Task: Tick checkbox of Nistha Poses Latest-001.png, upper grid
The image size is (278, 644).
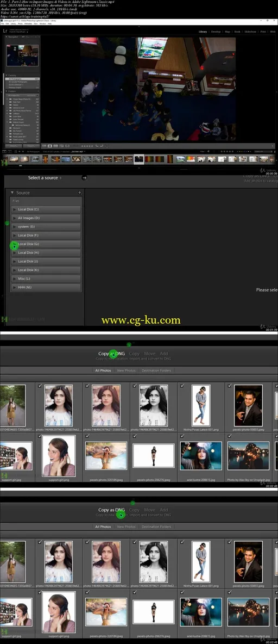Action: point(182,386)
